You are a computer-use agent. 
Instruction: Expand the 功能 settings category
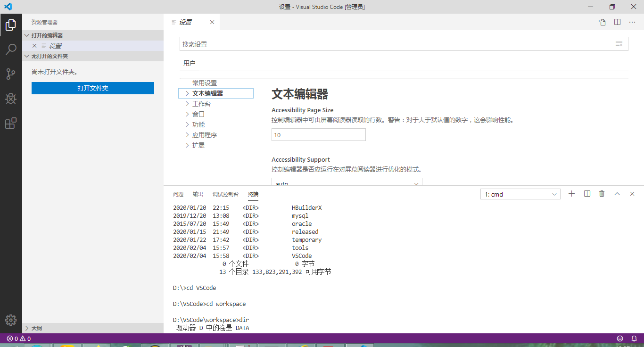click(187, 124)
